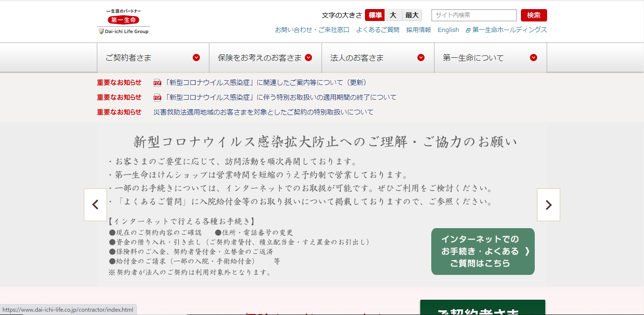Click the line ●現在のご契約内容のご確認
The height and width of the screenshot is (315, 644).
point(156,232)
